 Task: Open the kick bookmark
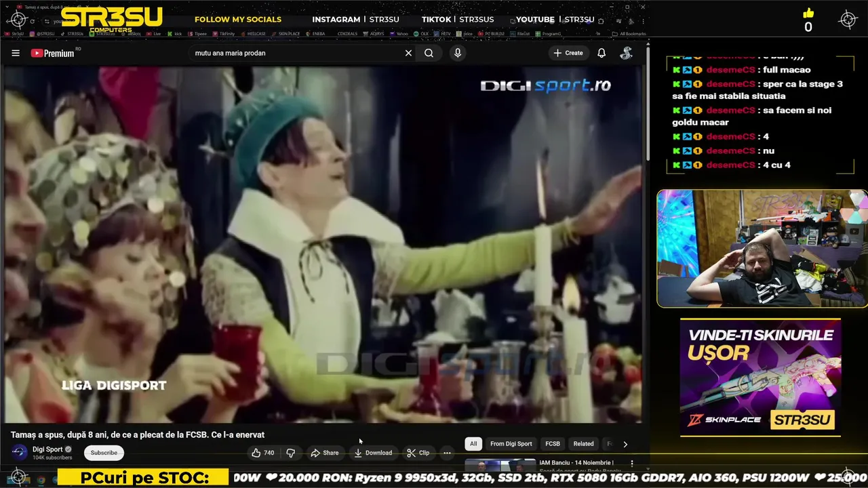(x=174, y=34)
